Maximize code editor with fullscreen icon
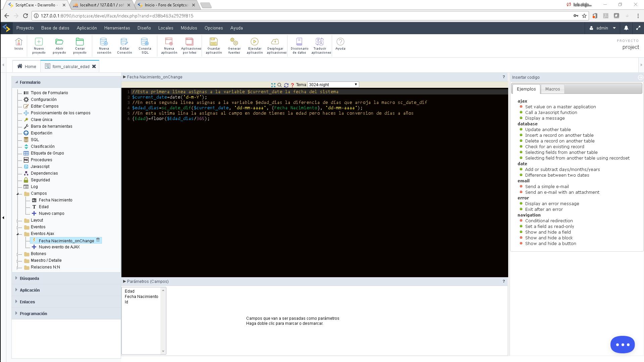 (x=273, y=85)
